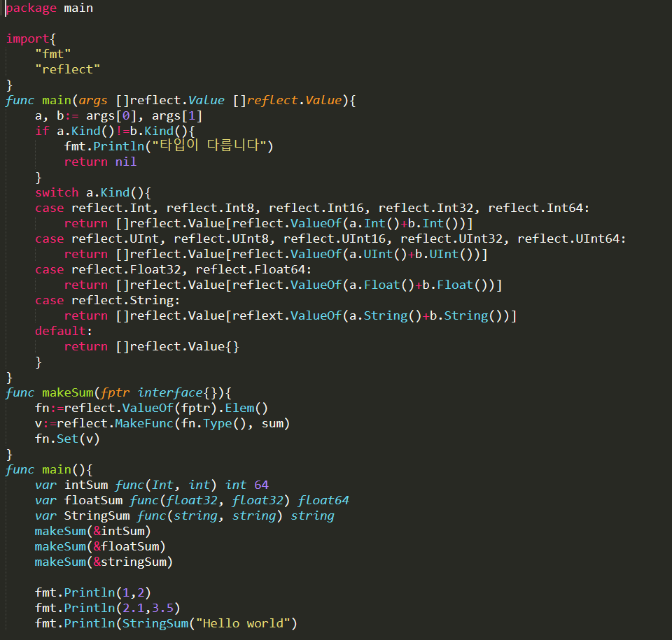Click the 'makeSum(&stringSum)' call
The height and width of the screenshot is (640, 672).
pos(104,562)
